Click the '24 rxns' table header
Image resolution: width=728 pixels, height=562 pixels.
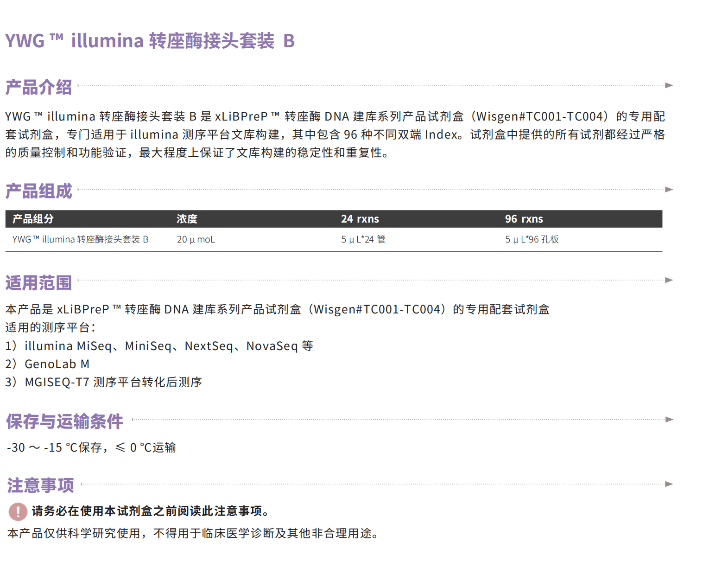tap(360, 219)
